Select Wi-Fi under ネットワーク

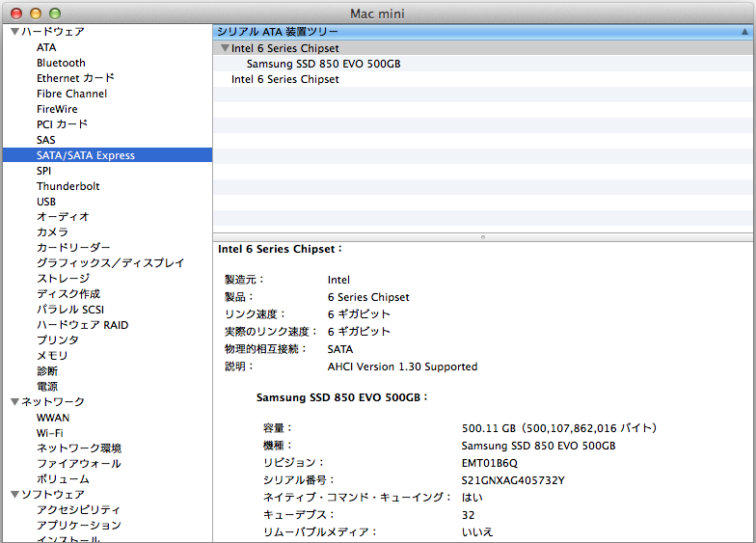[x=50, y=433]
